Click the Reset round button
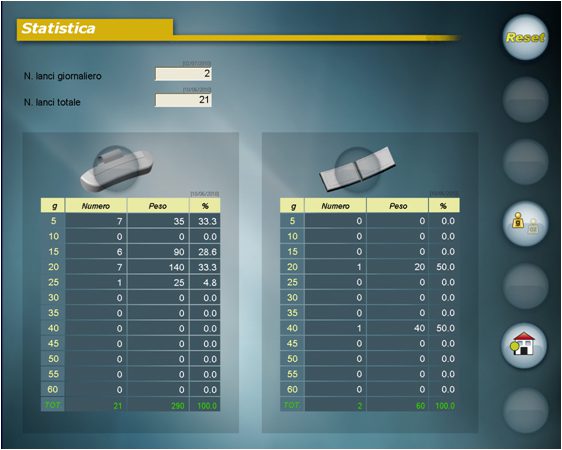The height and width of the screenshot is (450, 562). click(525, 37)
